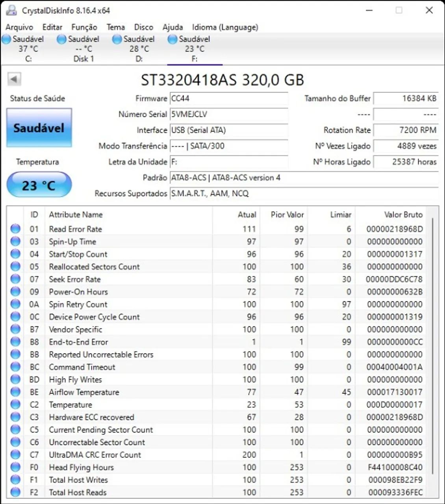
Task: Click the Limiar column header
Action: pos(331,215)
